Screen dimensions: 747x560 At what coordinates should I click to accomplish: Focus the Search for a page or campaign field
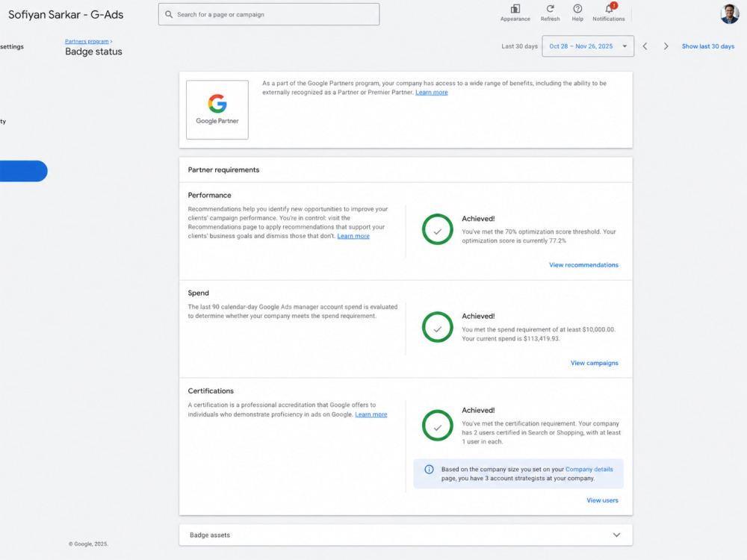pos(269,14)
